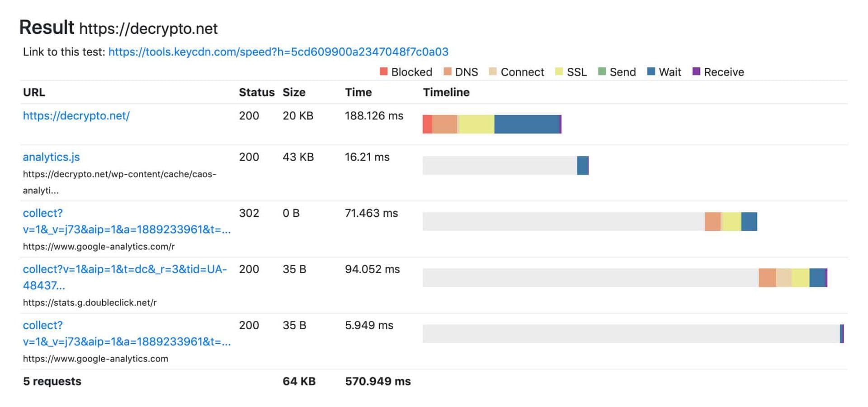Click the green Send legend swatch
Viewport: 868px width, 407px height.
click(602, 71)
